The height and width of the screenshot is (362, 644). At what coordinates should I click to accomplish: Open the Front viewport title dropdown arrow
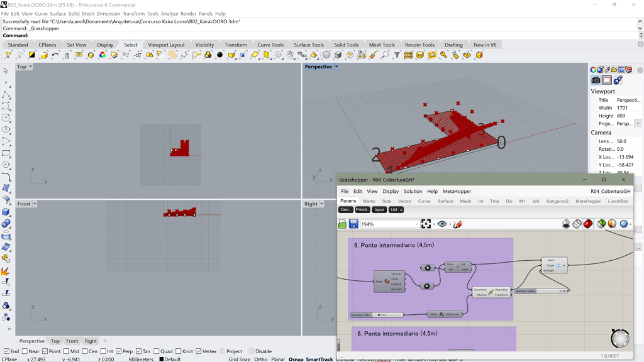pos(35,204)
